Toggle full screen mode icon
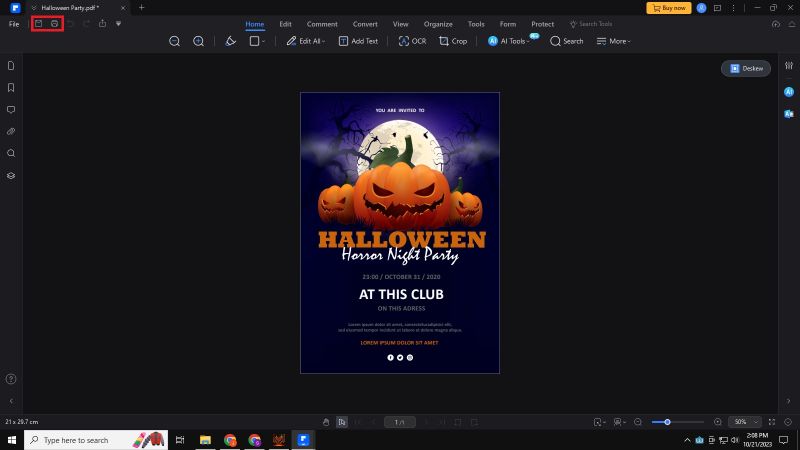The height and width of the screenshot is (450, 800). click(772, 422)
